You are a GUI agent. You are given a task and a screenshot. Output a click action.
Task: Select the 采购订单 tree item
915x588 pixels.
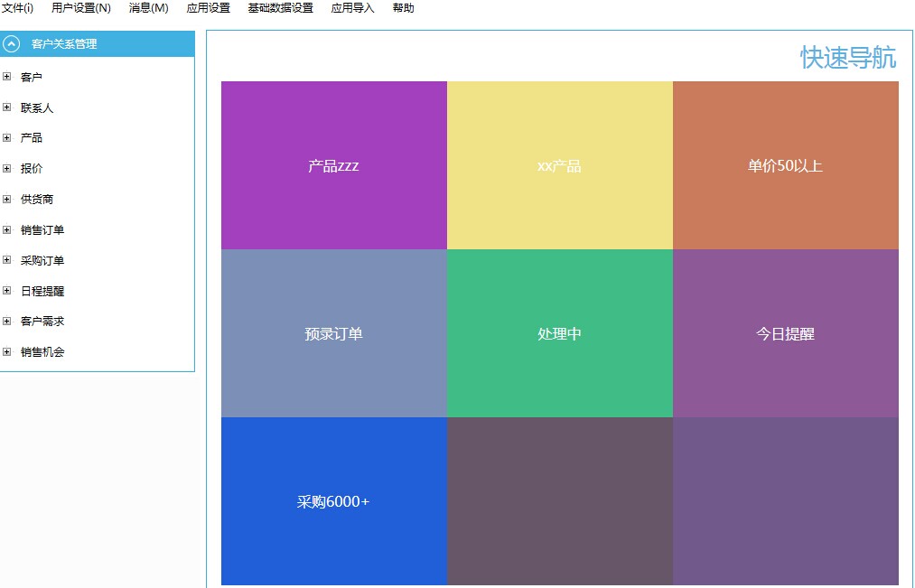pos(42,260)
